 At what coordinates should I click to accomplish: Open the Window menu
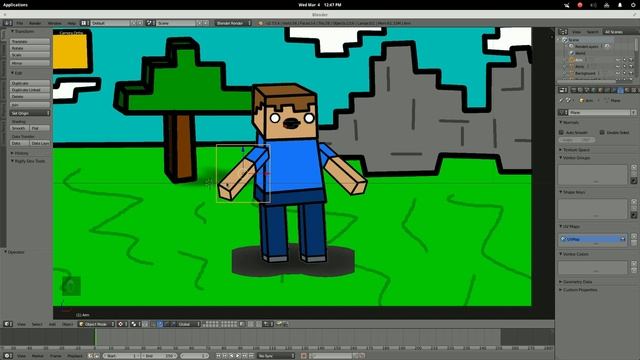click(54, 23)
